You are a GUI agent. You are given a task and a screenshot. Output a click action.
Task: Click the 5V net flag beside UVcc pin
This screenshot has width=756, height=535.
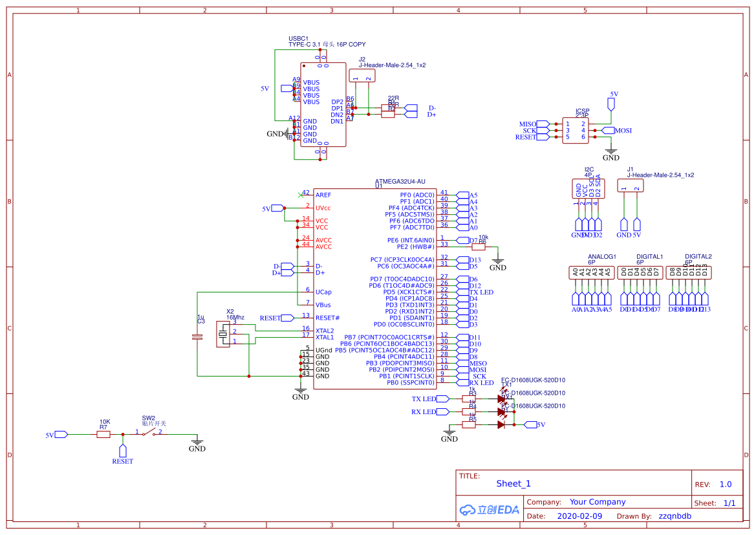click(277, 208)
